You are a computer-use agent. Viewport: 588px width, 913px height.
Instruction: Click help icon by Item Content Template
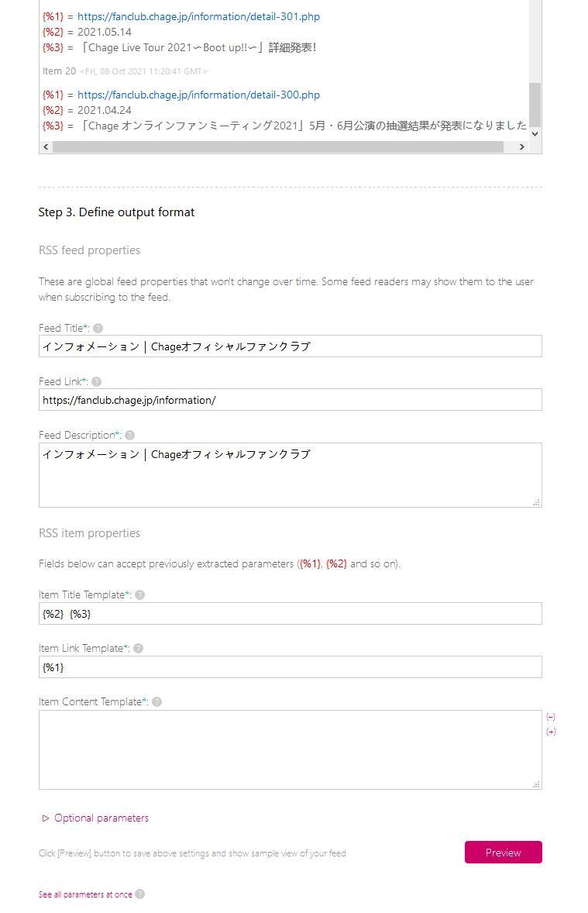point(156,702)
